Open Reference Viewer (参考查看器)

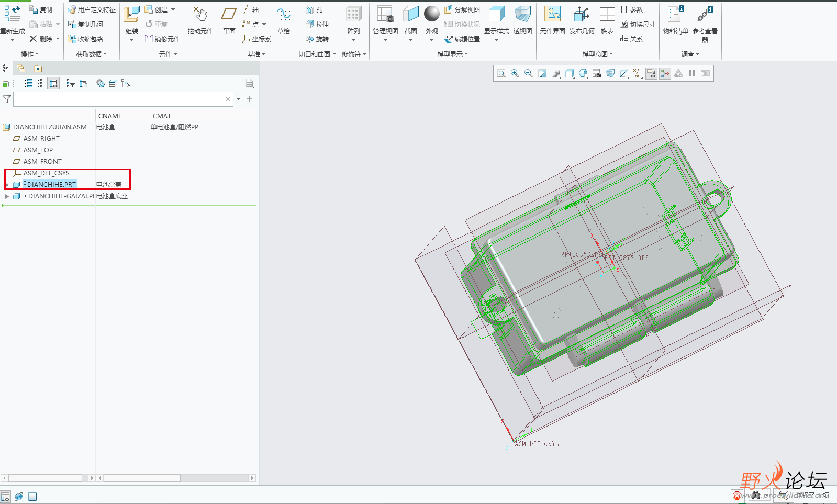coord(705,24)
